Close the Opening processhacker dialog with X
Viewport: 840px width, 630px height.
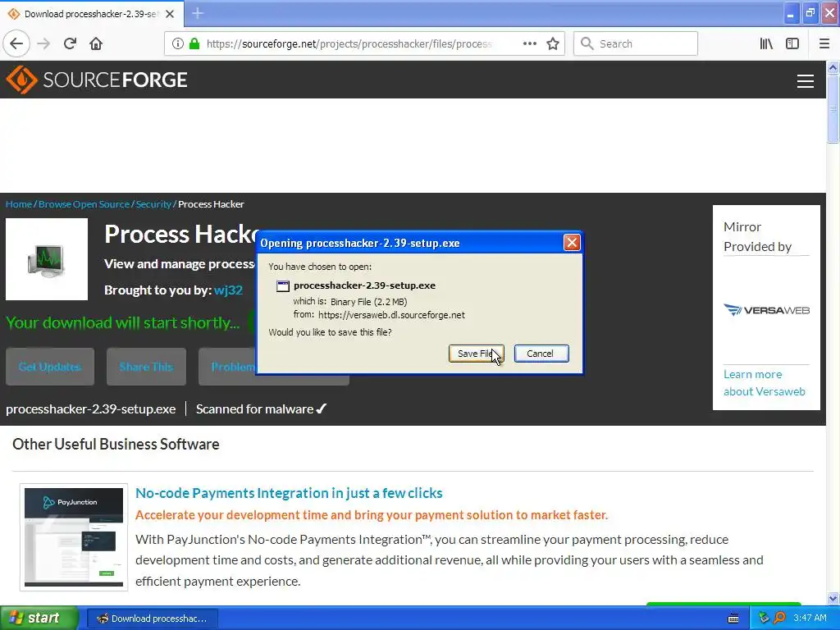(572, 243)
